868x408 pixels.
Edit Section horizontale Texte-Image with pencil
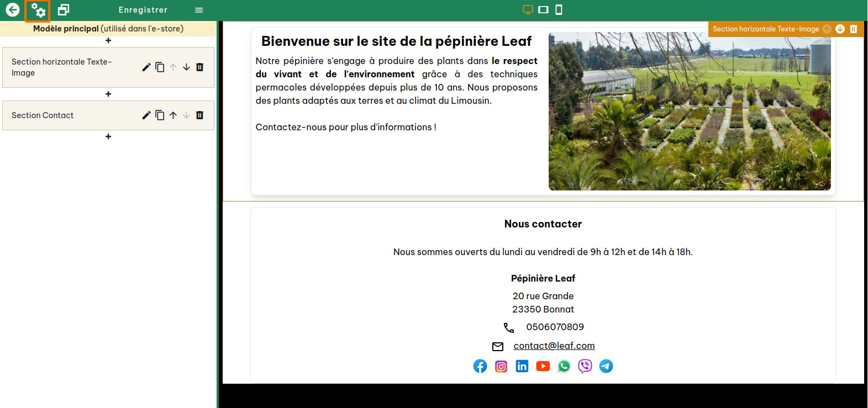[146, 67]
